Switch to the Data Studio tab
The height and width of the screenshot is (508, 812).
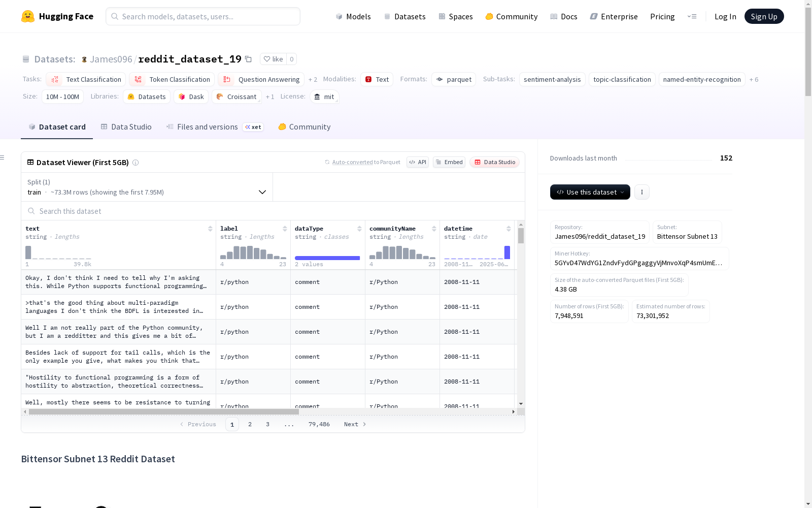[126, 127]
